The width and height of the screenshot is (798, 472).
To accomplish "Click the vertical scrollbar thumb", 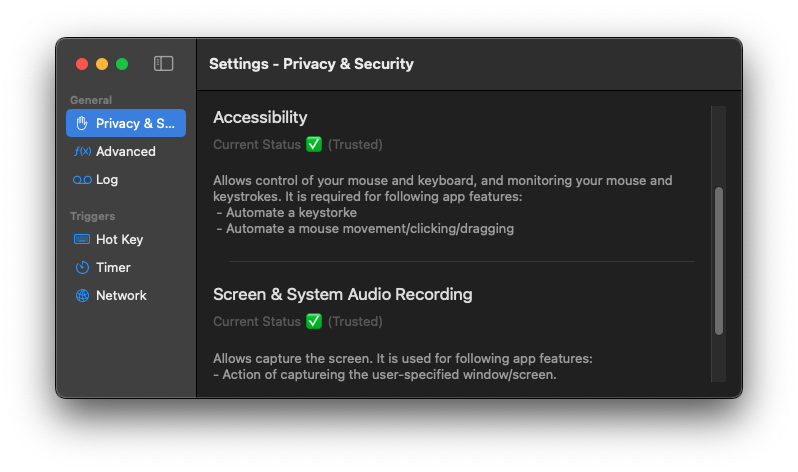I will 718,260.
